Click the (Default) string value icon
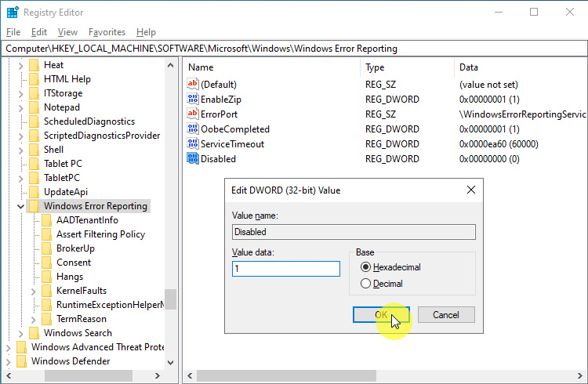The width and height of the screenshot is (588, 384). pyautogui.click(x=194, y=85)
